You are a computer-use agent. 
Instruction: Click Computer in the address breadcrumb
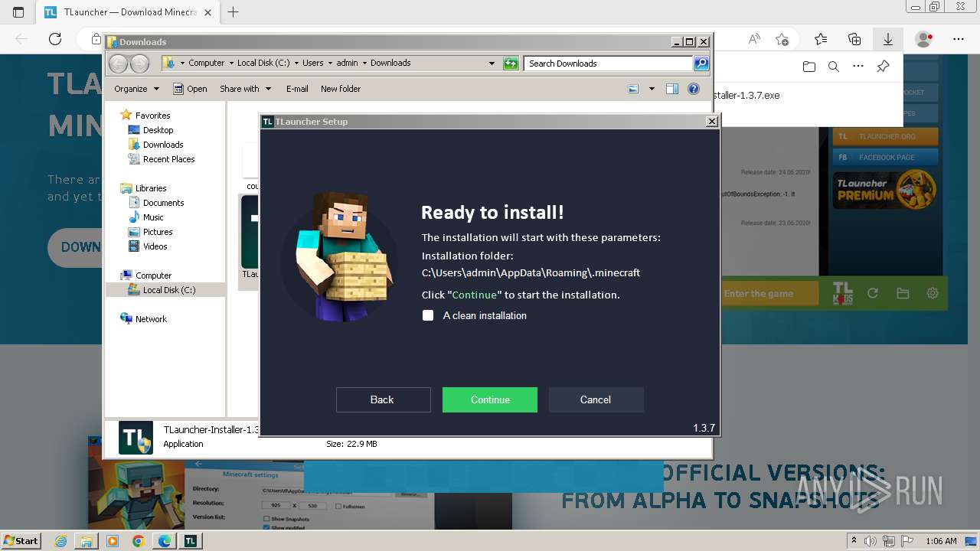[x=207, y=63]
